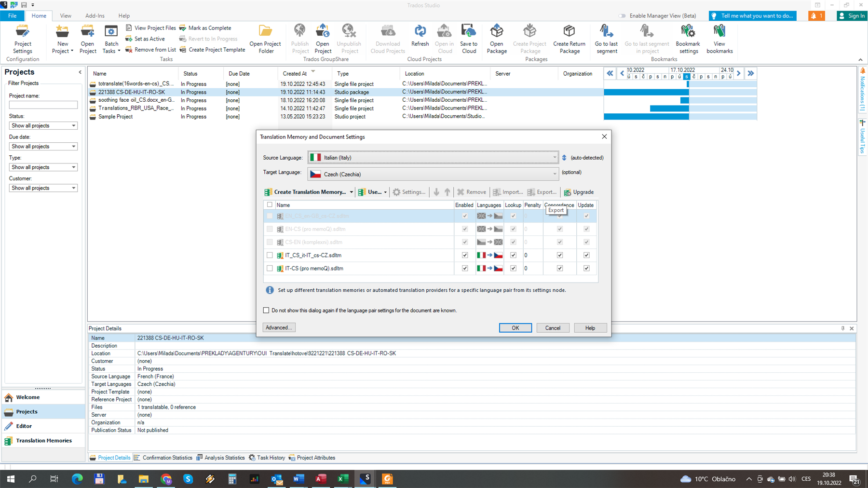
Task: Switch to the Analysis Statistics tab
Action: coord(221,458)
